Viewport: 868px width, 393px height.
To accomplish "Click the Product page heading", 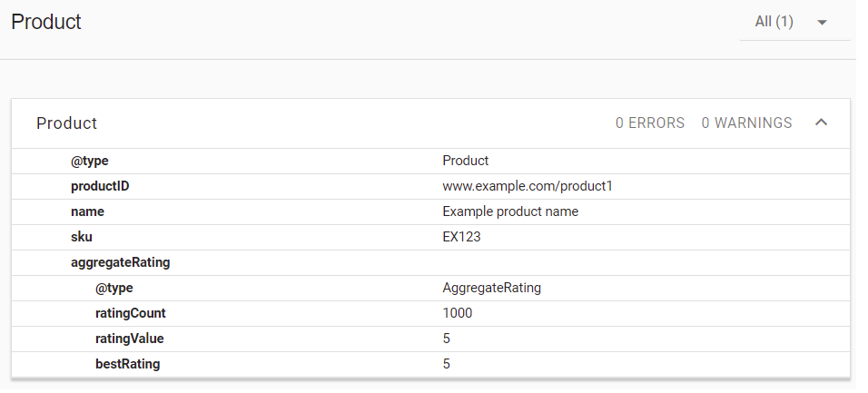I will pyautogui.click(x=46, y=23).
